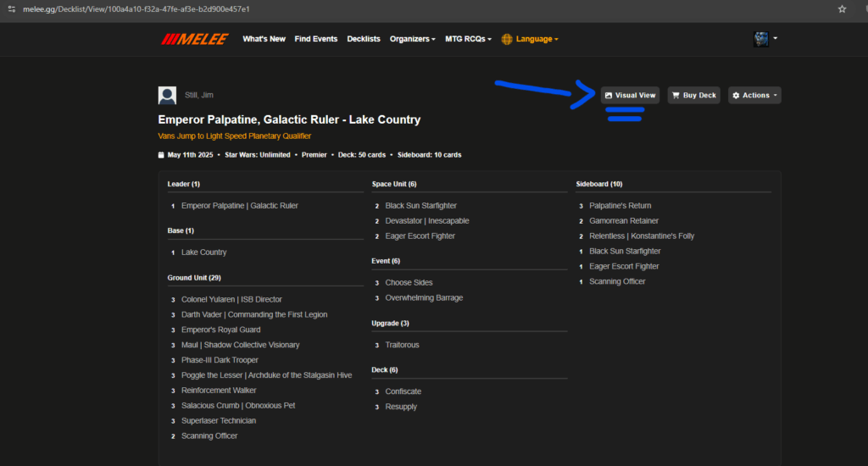Click Deck: 50 cards text
The width and height of the screenshot is (868, 466).
click(361, 155)
